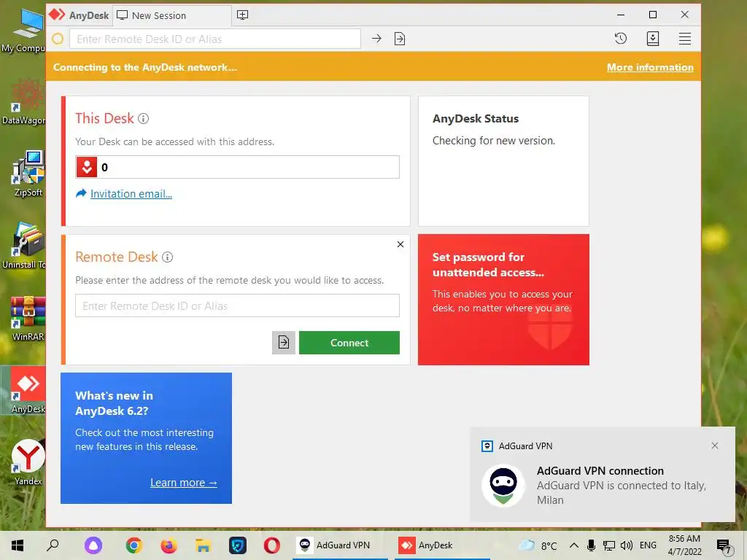
Task: Click the connection status circle indicator
Action: tap(58, 39)
